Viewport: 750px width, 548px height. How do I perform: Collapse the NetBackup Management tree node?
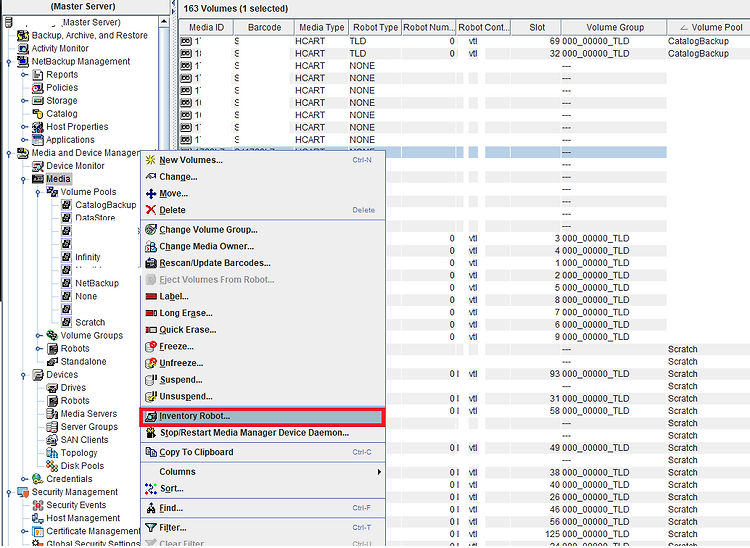click(x=9, y=62)
